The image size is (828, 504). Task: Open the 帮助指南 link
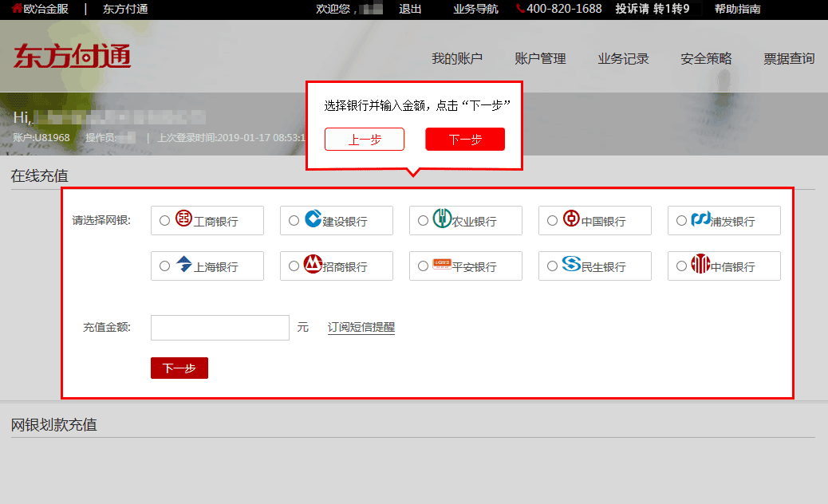click(738, 9)
